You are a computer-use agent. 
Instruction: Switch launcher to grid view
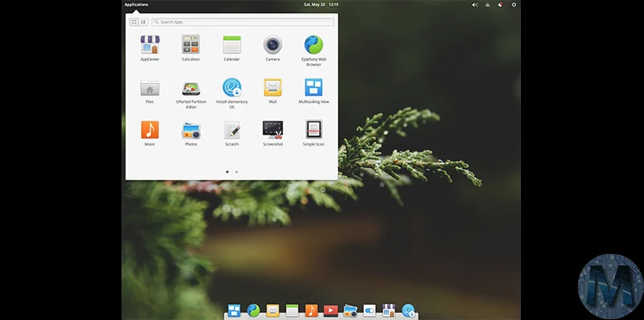[134, 22]
